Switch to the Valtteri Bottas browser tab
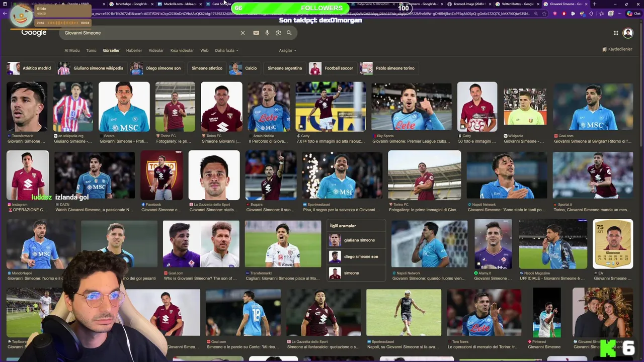 pos(517,4)
